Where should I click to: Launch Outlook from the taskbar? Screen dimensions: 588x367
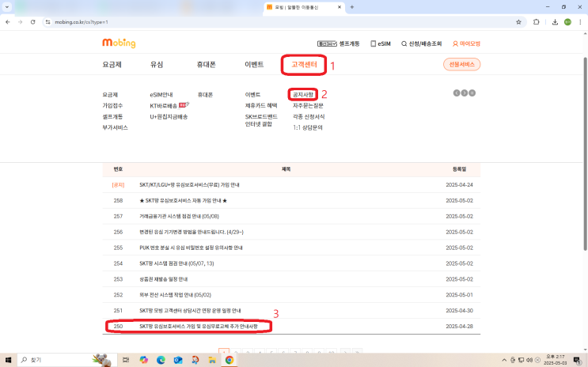coord(178,360)
